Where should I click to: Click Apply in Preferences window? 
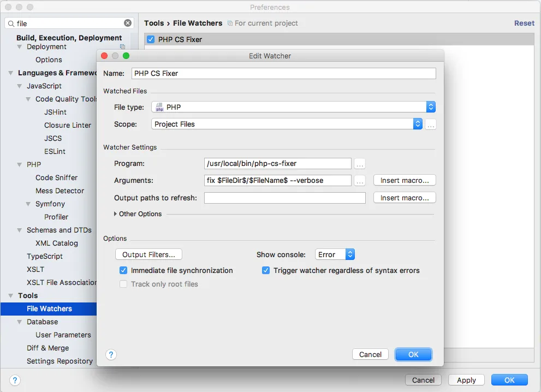coord(466,380)
